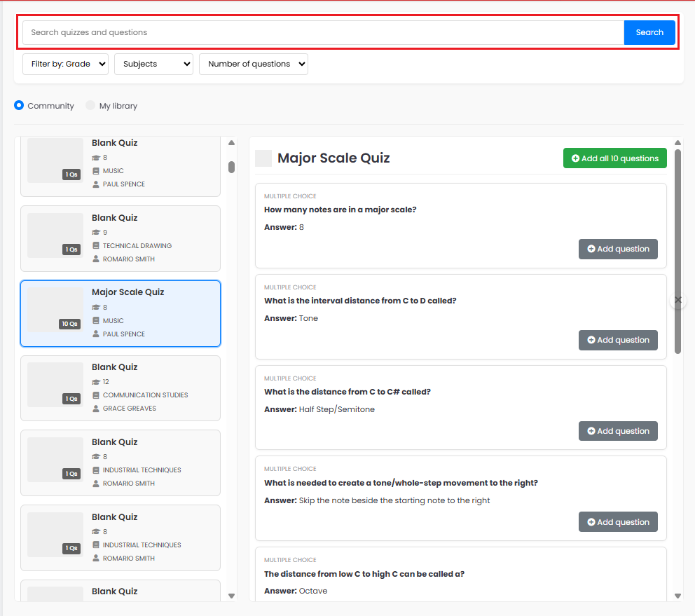Select the My library radio button
Image resolution: width=695 pixels, height=616 pixels.
pos(90,106)
